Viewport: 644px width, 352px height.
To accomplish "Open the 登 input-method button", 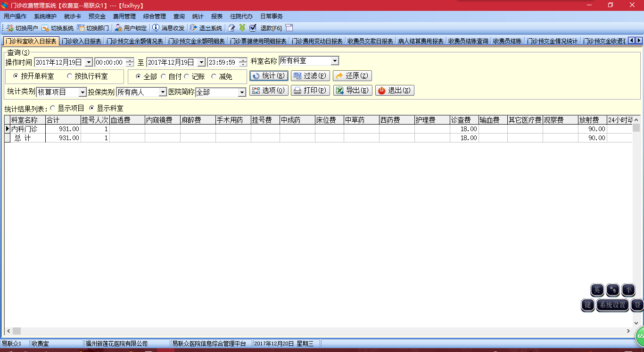I will pos(637,305).
